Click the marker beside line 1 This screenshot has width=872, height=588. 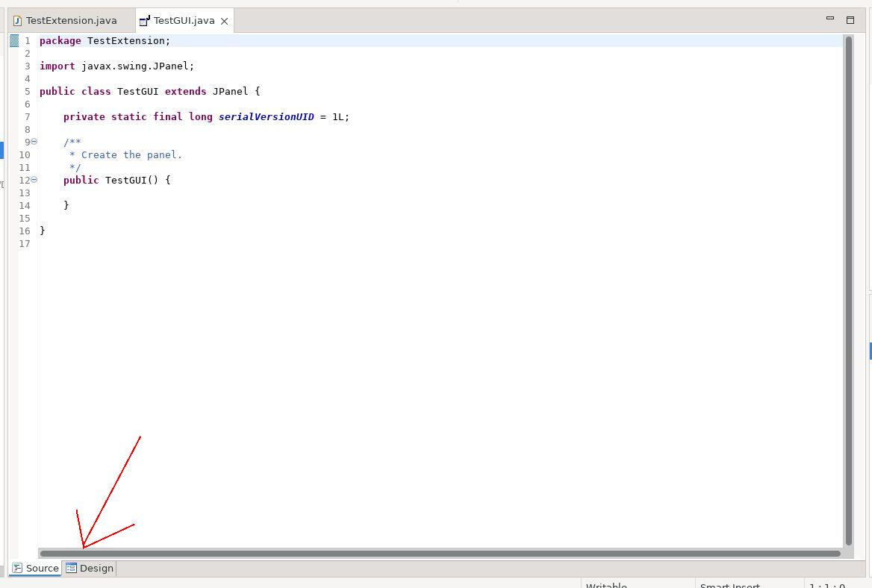tap(14, 41)
